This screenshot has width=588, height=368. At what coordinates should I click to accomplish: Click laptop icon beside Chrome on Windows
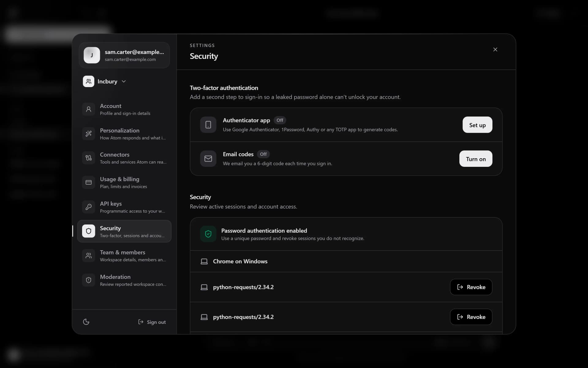204,261
